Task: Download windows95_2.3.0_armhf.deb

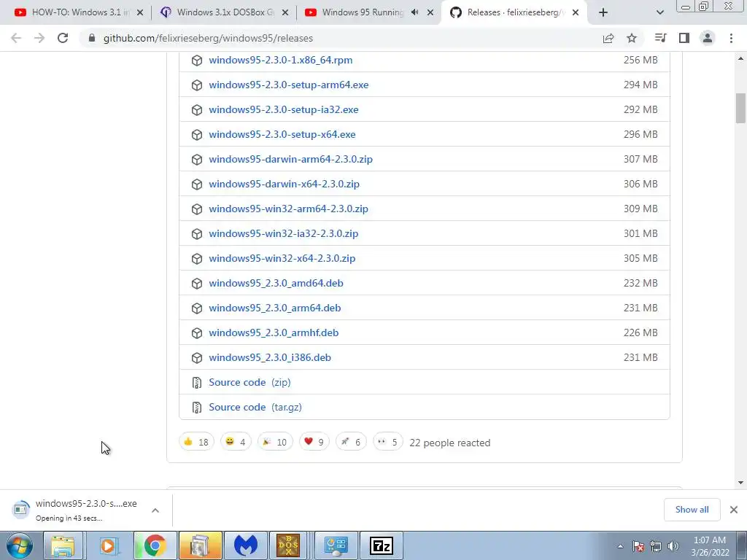Action: pos(274,332)
